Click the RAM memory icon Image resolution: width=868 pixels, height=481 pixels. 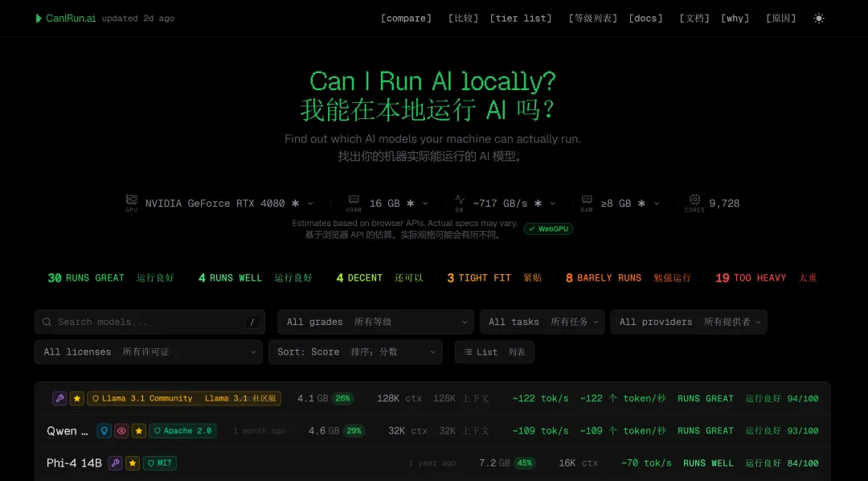tap(587, 199)
